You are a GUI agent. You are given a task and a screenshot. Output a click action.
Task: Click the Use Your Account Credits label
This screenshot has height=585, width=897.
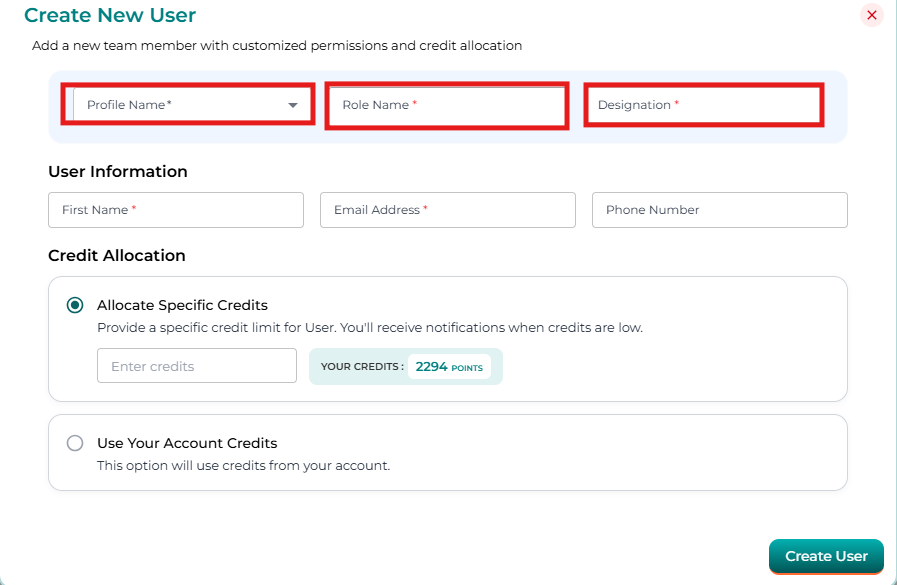187,443
